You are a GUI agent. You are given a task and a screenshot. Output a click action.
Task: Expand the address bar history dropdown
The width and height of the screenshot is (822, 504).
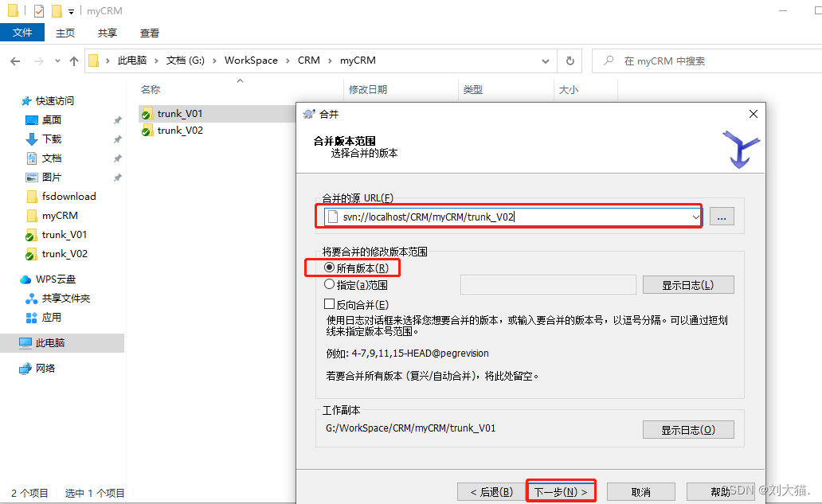click(545, 61)
